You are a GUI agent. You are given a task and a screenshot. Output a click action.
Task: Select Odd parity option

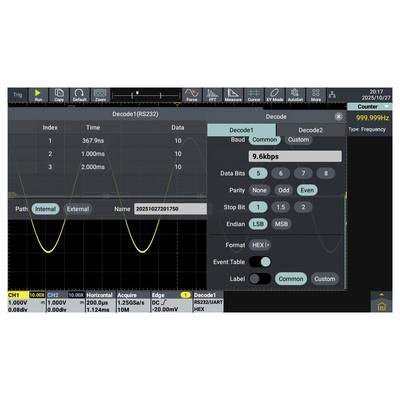284,190
